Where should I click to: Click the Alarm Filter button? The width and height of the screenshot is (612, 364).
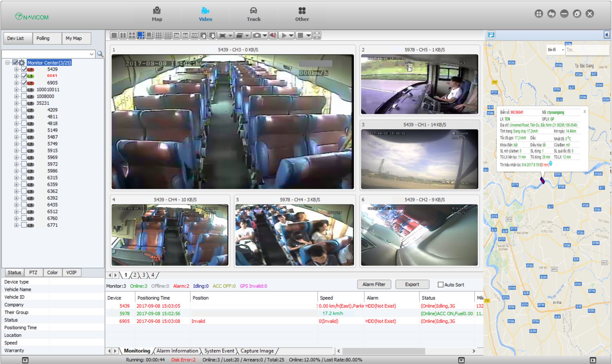[x=374, y=284]
